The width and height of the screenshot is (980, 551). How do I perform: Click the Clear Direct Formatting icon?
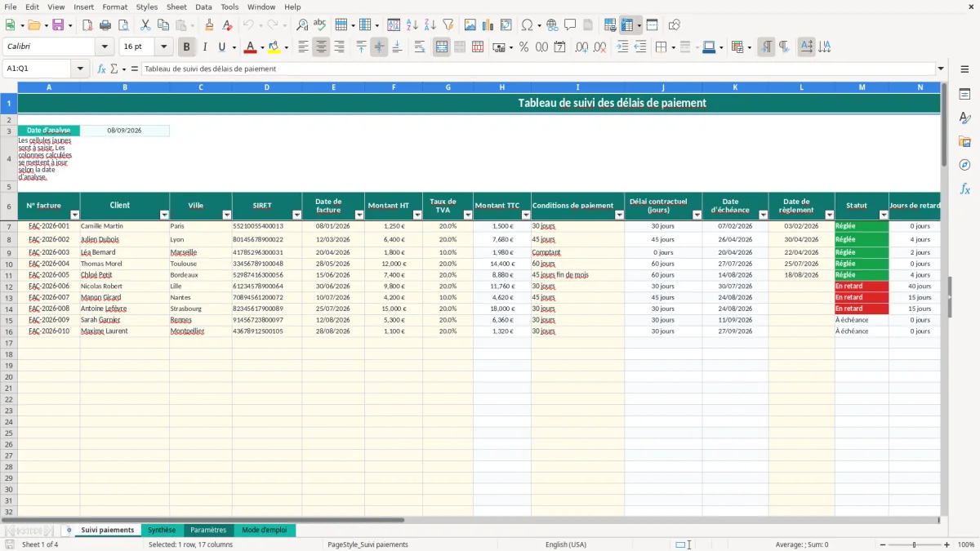[x=227, y=25]
